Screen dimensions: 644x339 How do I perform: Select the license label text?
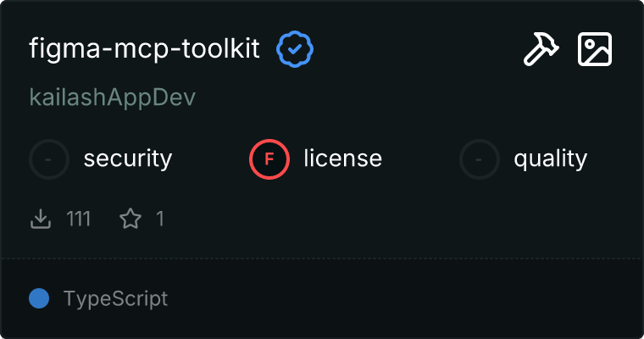pyautogui.click(x=342, y=158)
